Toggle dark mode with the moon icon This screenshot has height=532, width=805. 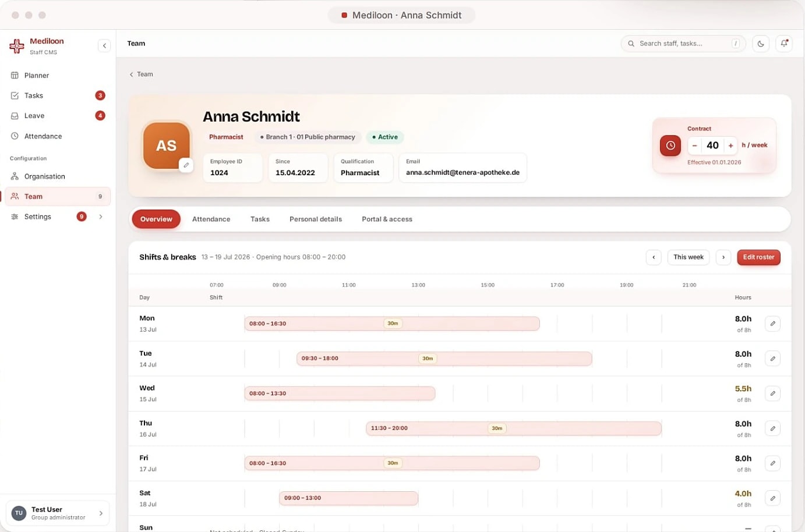761,44
